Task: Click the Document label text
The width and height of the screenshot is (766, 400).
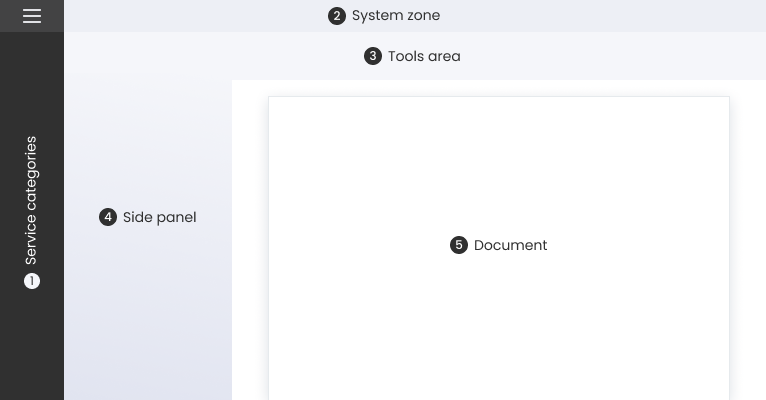Action: [510, 245]
